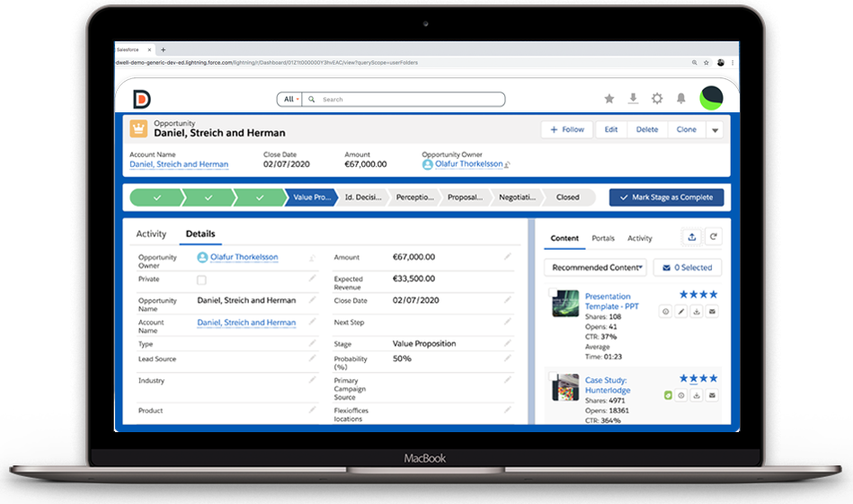853x504 pixels.
Task: Edit the Close Date field pencil
Action: 508,299
